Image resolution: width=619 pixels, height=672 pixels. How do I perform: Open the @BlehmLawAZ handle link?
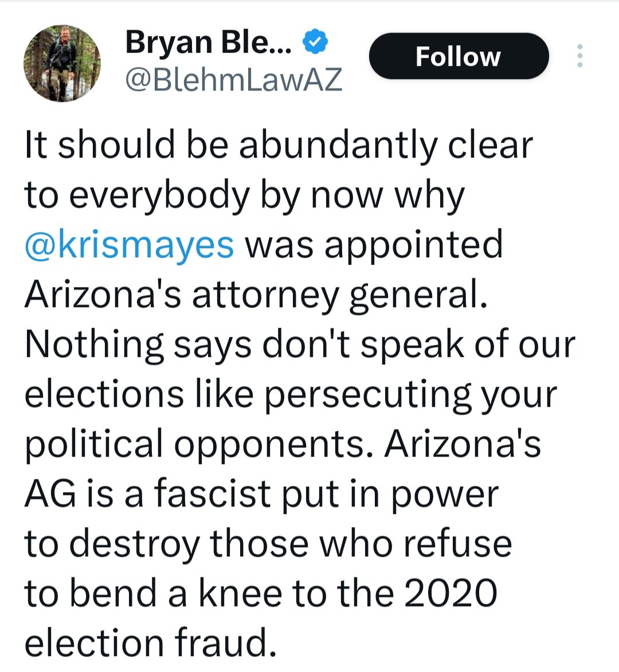coord(234,79)
